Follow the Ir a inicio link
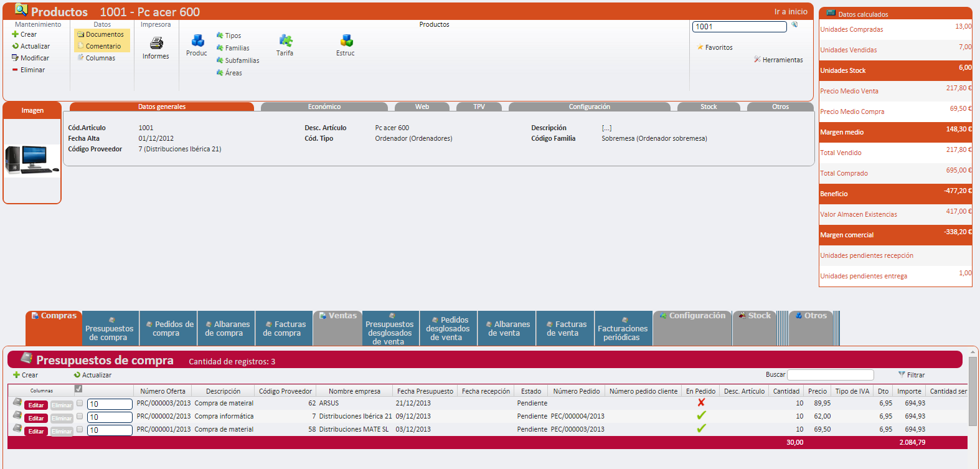Viewport: 980px width, 469px height. pyautogui.click(x=791, y=12)
